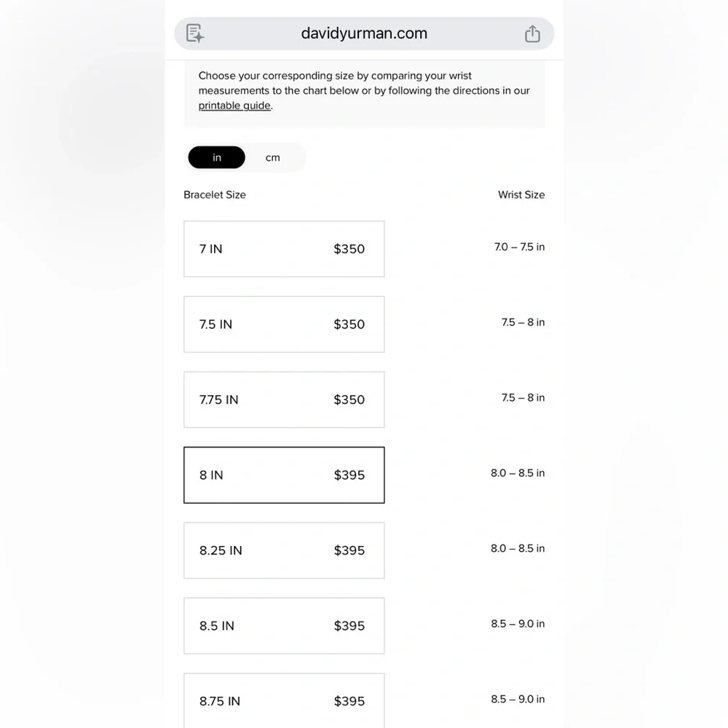This screenshot has width=728, height=728.
Task: Choose the 8.25 IN size option
Action: pos(284,550)
